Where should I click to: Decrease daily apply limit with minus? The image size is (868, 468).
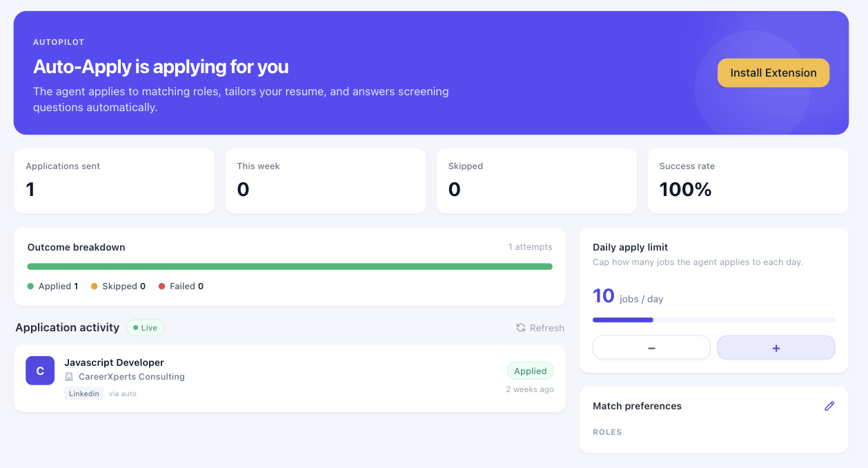pos(651,348)
